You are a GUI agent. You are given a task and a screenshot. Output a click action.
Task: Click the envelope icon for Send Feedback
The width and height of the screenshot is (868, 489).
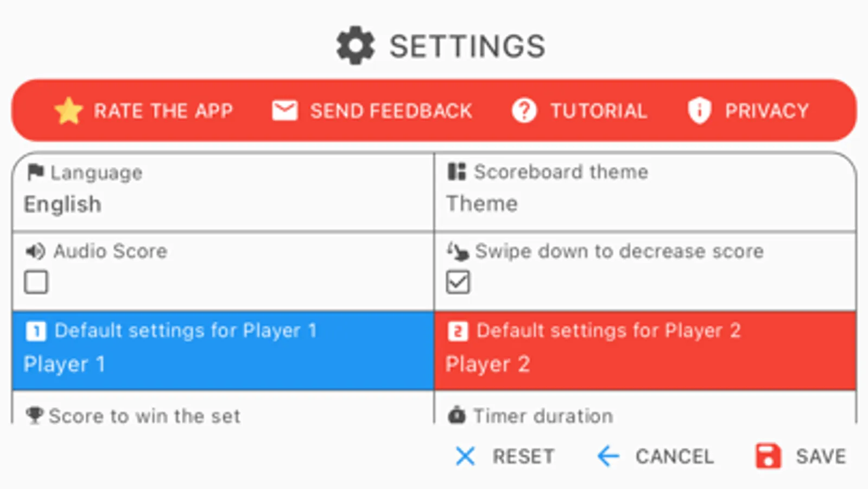pyautogui.click(x=284, y=111)
